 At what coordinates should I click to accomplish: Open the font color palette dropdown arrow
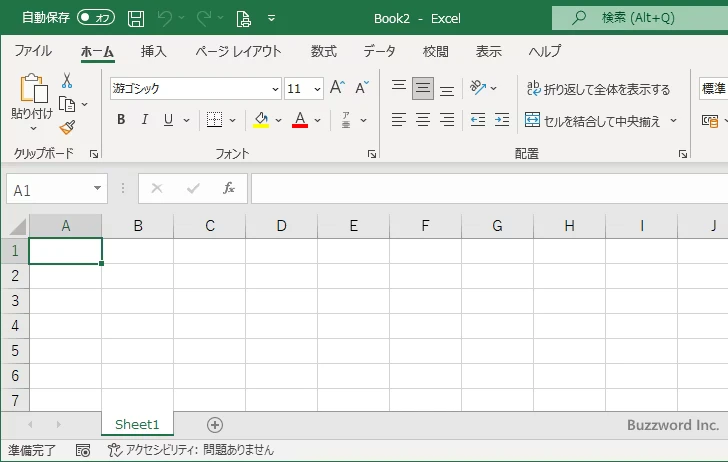(317, 120)
